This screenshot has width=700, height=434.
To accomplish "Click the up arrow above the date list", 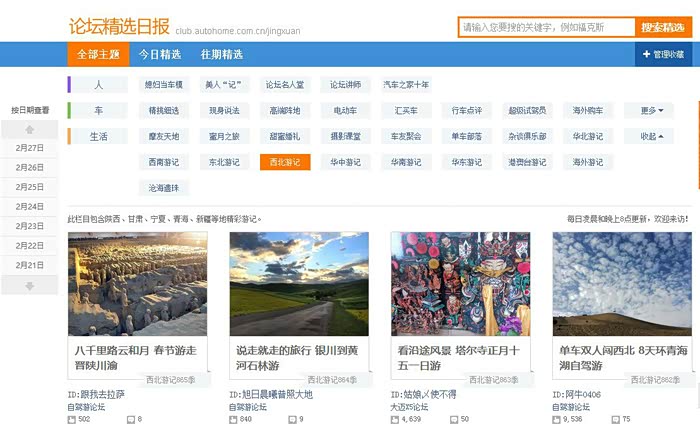I will pos(30,129).
